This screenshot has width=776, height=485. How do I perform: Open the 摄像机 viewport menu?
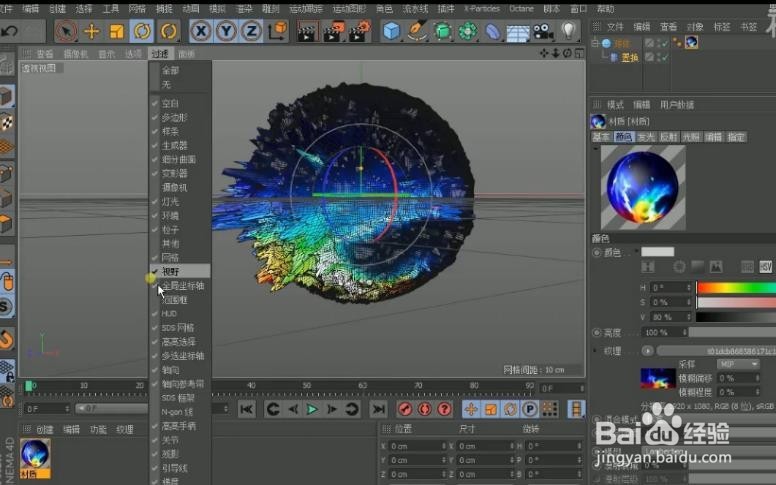(75, 54)
